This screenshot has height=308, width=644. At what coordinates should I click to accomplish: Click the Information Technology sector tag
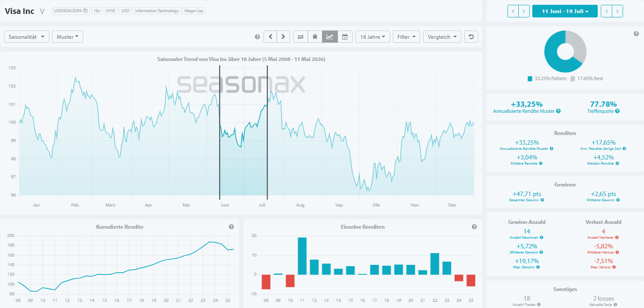click(157, 11)
